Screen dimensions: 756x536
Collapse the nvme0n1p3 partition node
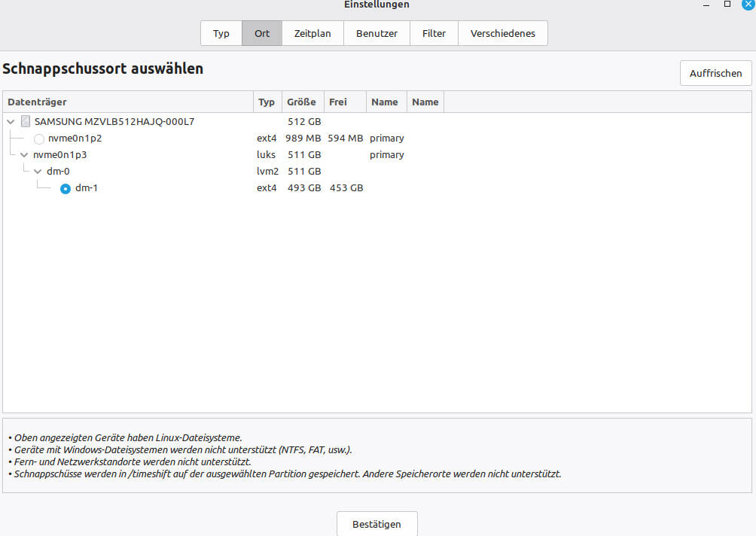coord(24,155)
